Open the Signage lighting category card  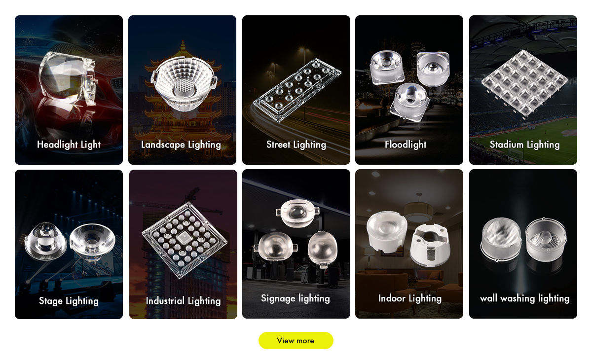point(296,244)
